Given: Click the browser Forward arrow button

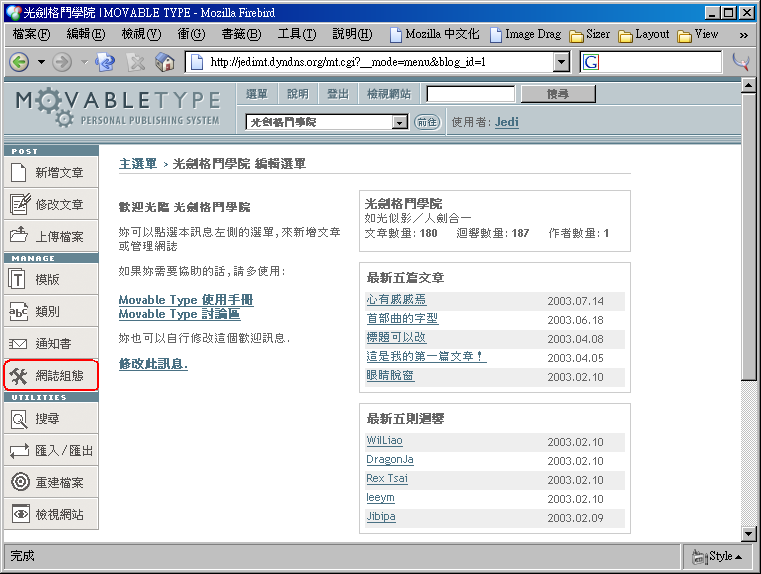Looking at the screenshot, I should pos(62,62).
